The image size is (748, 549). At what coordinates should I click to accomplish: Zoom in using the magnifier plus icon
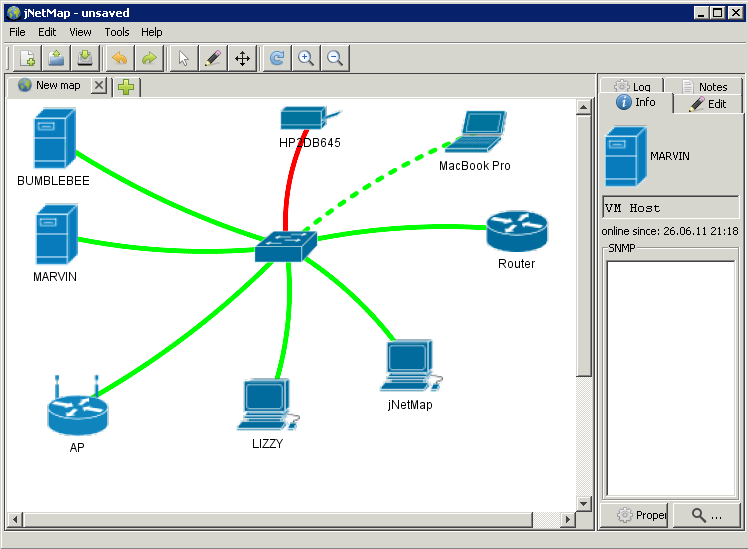[x=306, y=59]
